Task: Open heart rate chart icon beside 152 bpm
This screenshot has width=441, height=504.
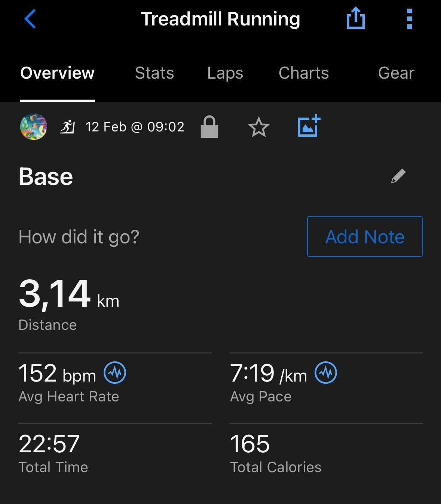Action: (115, 373)
